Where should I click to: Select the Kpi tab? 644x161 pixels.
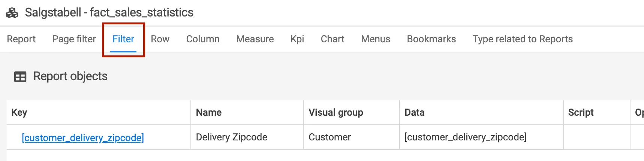[297, 39]
